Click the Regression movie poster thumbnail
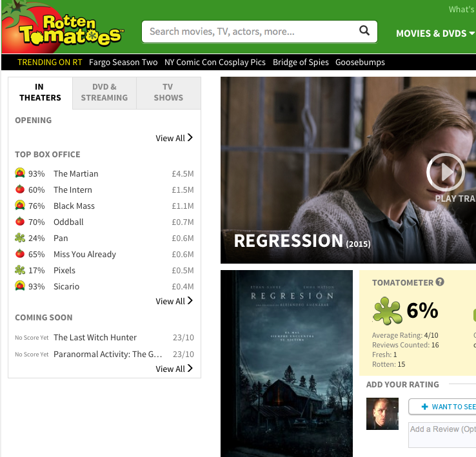 tap(286, 364)
